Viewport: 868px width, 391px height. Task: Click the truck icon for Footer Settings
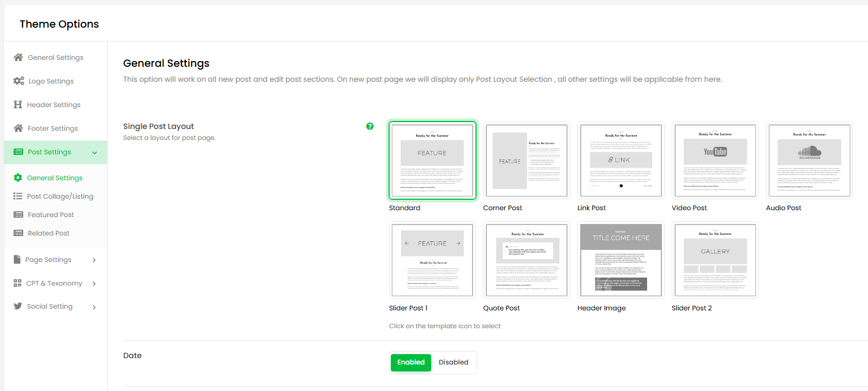pyautogui.click(x=18, y=128)
